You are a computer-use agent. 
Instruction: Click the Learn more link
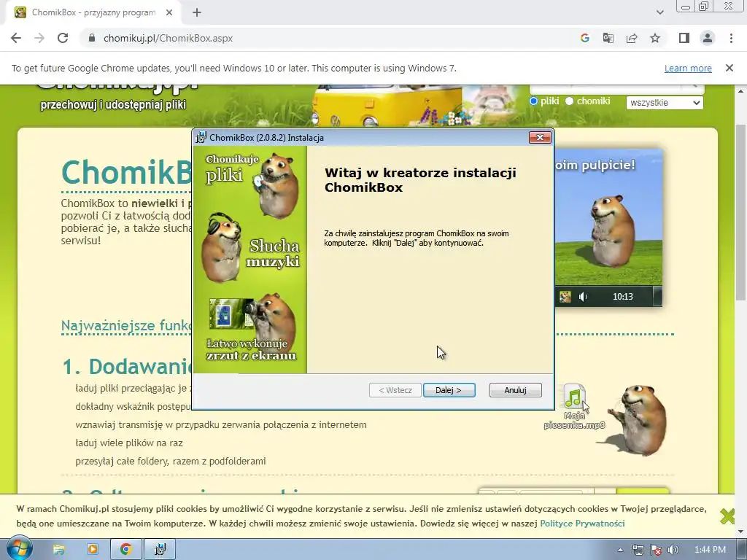(x=688, y=68)
